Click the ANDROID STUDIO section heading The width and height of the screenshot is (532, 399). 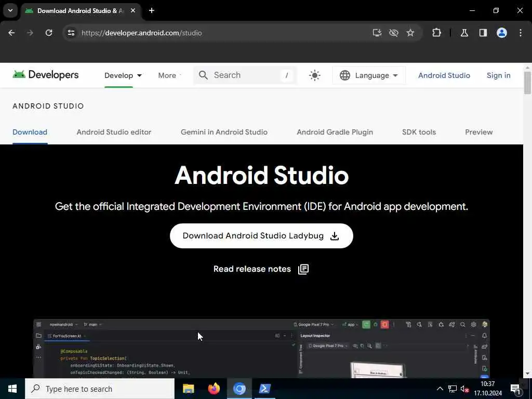pyautogui.click(x=48, y=106)
